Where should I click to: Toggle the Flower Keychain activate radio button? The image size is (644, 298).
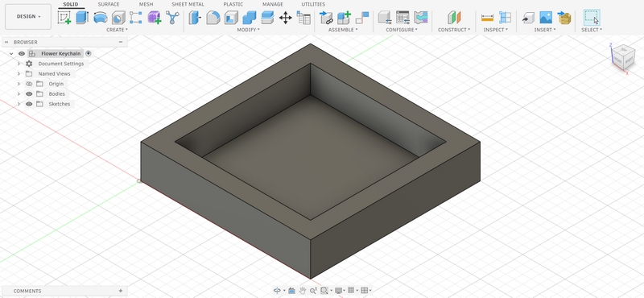pyautogui.click(x=89, y=53)
